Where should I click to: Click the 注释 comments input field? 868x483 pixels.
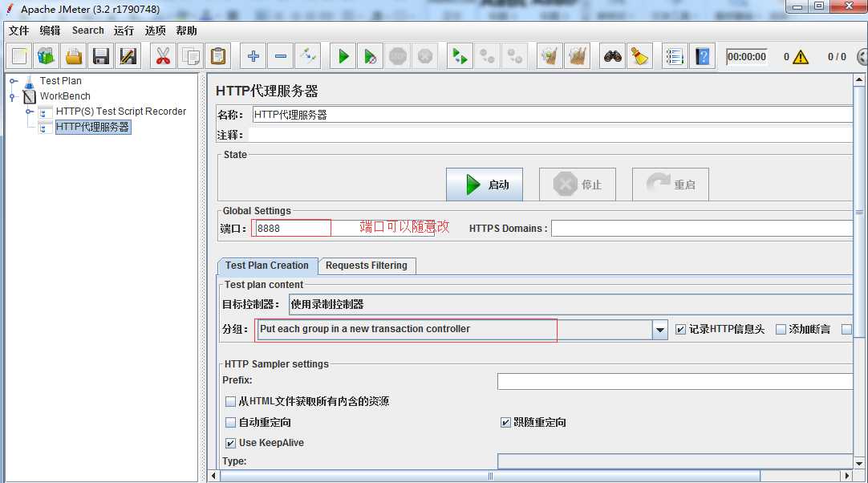click(x=551, y=135)
